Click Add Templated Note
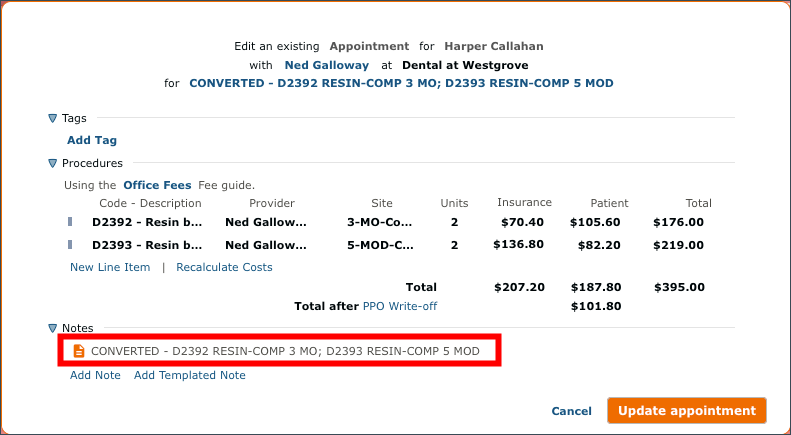 pos(190,375)
